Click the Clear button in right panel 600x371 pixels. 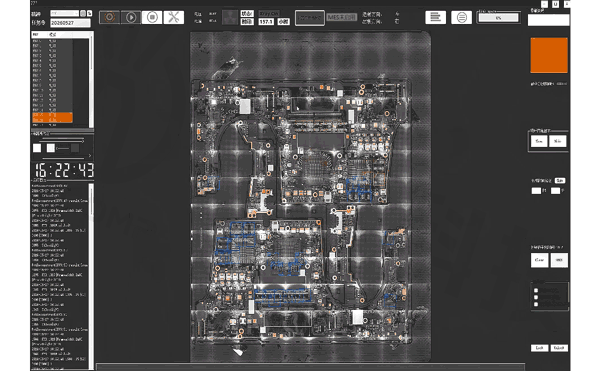click(x=539, y=260)
